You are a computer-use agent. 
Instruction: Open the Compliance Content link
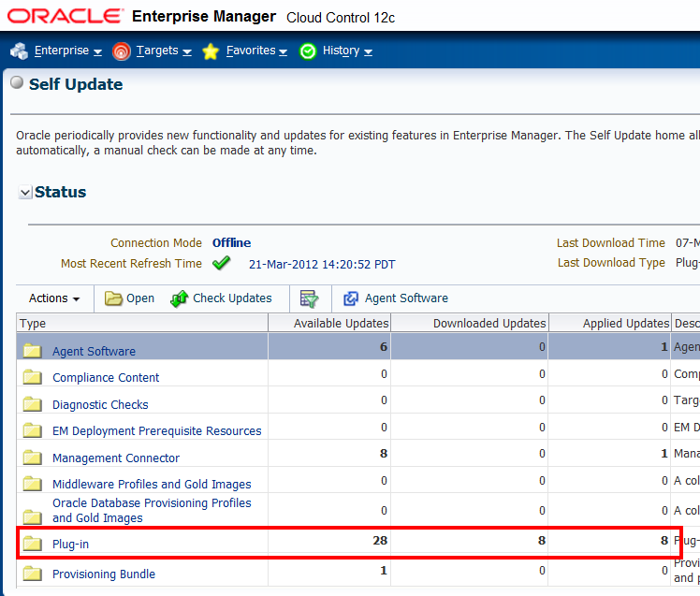click(106, 378)
